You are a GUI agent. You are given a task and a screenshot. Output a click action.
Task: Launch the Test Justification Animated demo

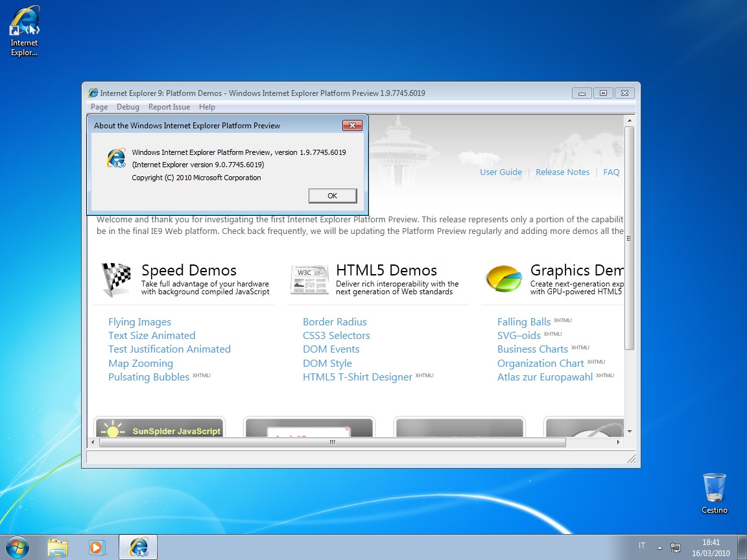point(169,349)
